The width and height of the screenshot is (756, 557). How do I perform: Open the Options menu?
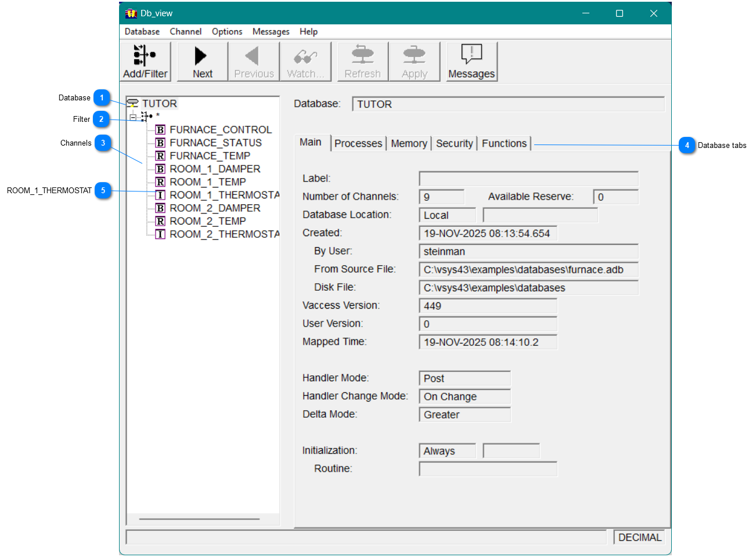pyautogui.click(x=226, y=31)
